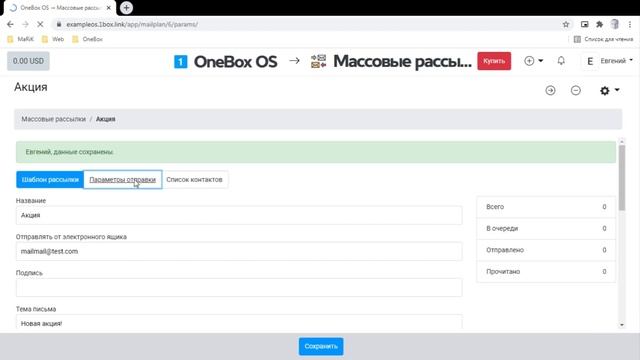Open the gear settings dropdown

tap(609, 90)
